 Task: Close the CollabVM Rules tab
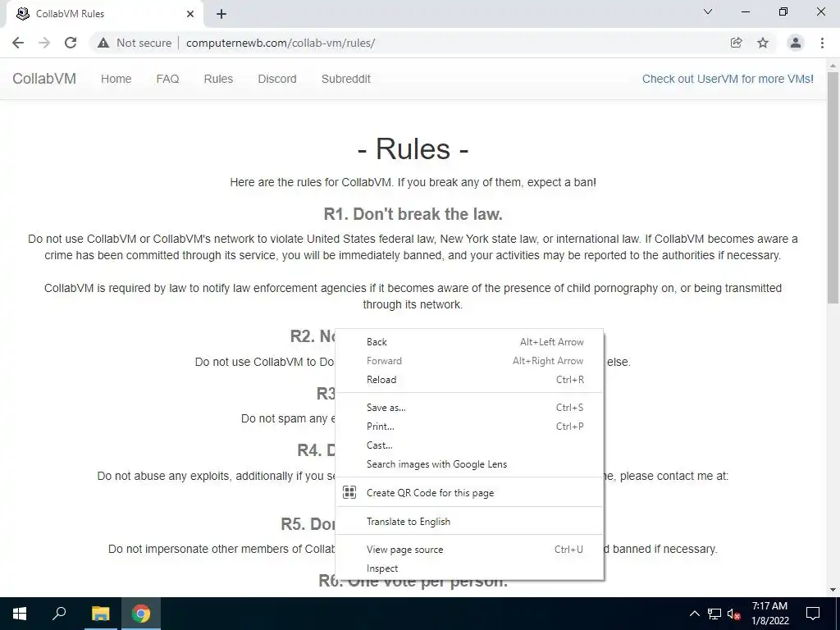[190, 14]
